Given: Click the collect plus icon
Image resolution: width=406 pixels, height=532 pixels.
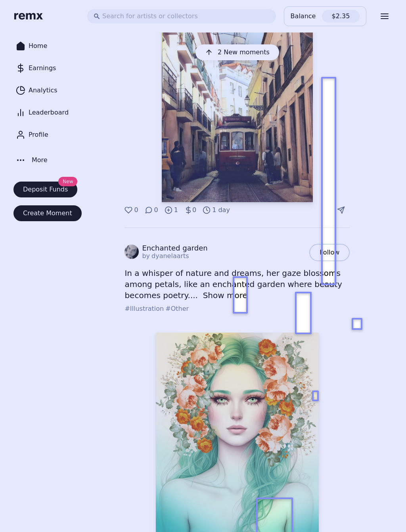Looking at the screenshot, I should (x=169, y=210).
